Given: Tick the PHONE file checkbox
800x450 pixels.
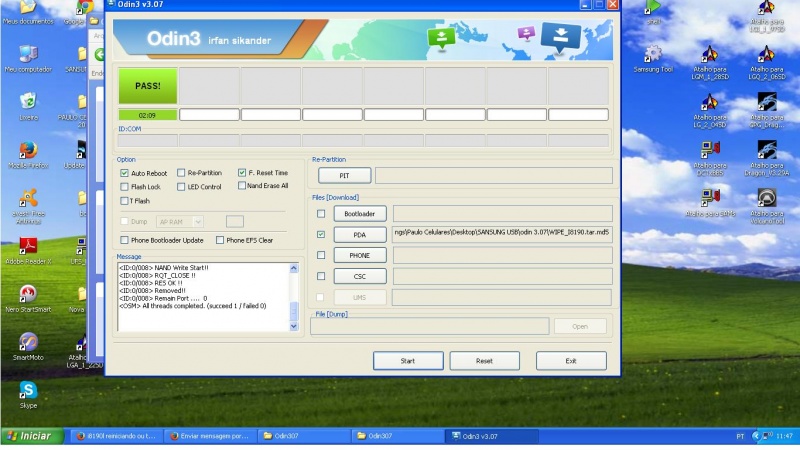Looking at the screenshot, I should tap(320, 255).
